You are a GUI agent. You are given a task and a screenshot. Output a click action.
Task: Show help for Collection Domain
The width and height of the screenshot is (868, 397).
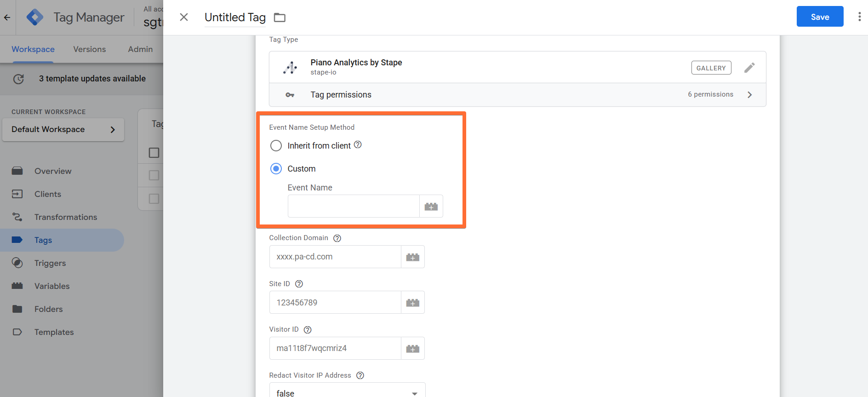[x=337, y=238]
